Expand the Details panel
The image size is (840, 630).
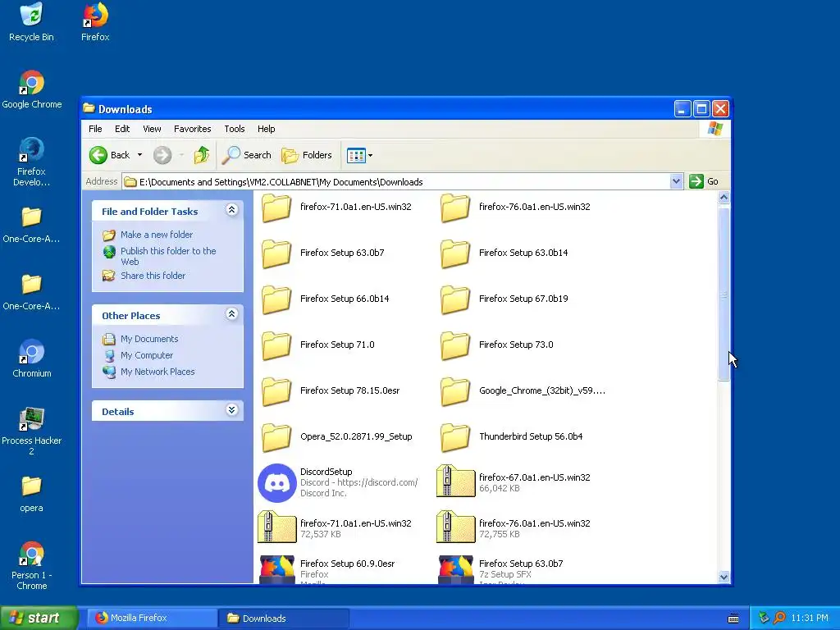[x=231, y=410]
